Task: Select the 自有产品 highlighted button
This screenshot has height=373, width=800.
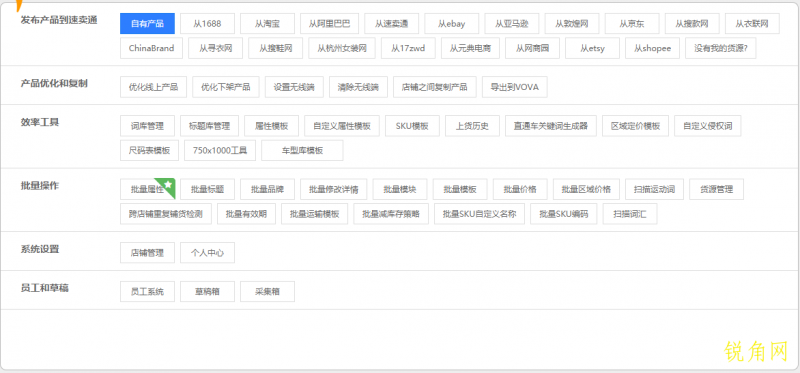Action: pos(147,23)
